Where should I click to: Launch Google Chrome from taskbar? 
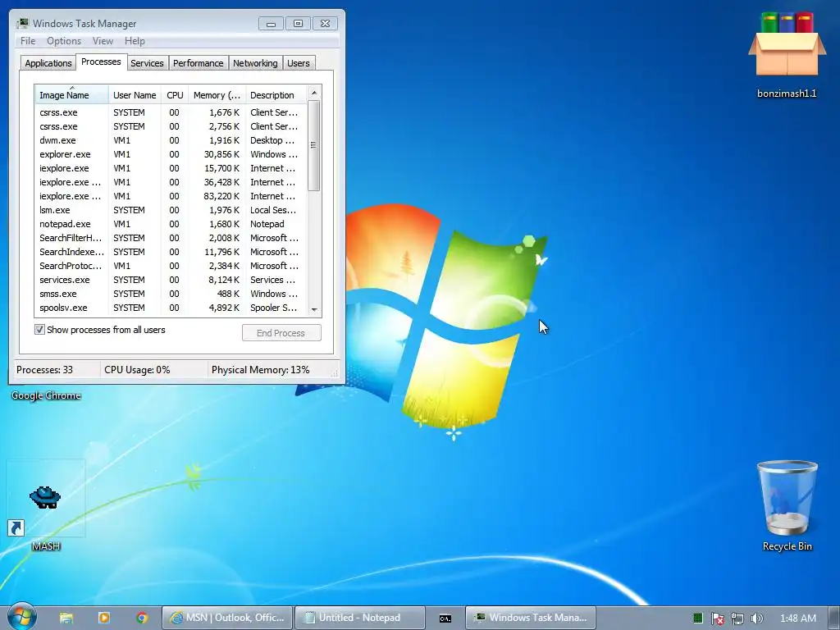point(142,618)
